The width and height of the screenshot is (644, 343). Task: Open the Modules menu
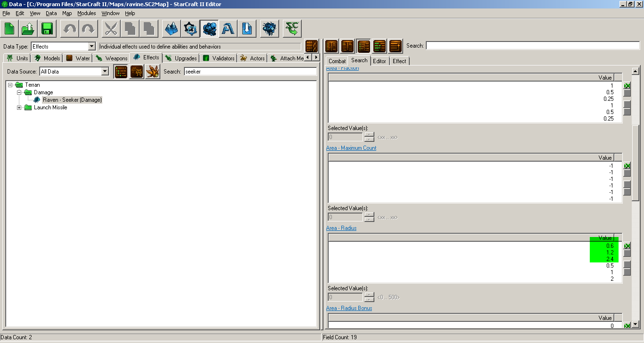pyautogui.click(x=86, y=13)
